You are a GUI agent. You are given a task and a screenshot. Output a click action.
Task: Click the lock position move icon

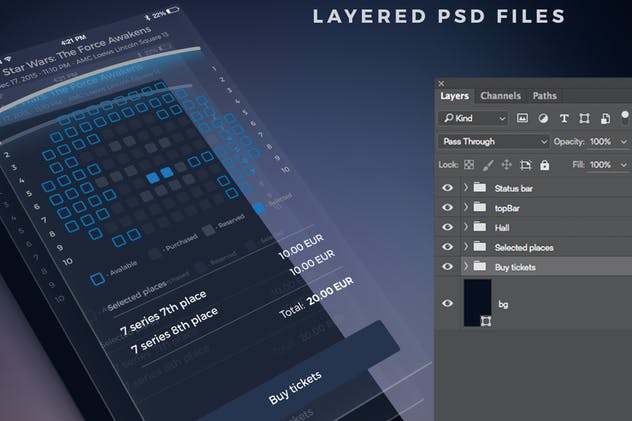coord(507,164)
